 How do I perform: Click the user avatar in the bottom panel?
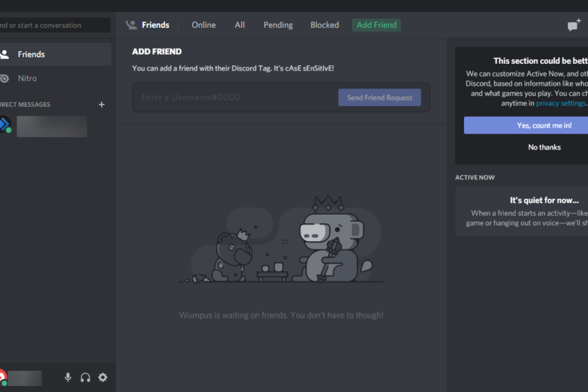[3, 378]
